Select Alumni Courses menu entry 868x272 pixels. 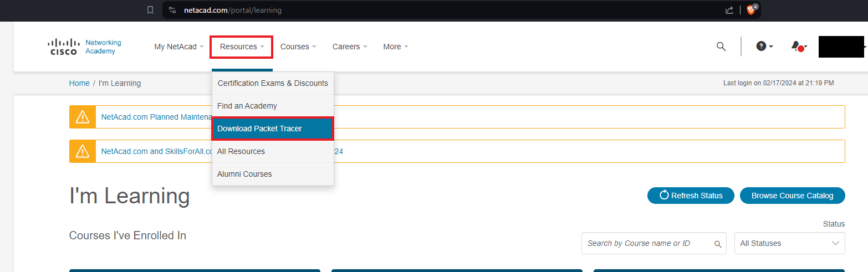pos(273,174)
